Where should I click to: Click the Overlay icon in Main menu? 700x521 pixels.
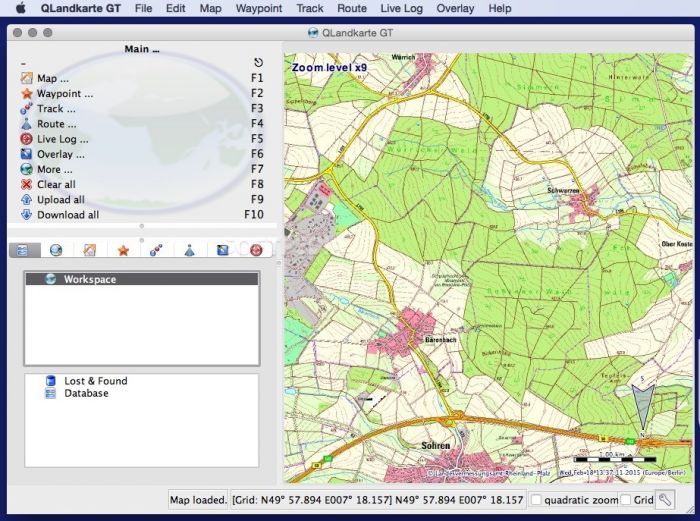(26, 154)
